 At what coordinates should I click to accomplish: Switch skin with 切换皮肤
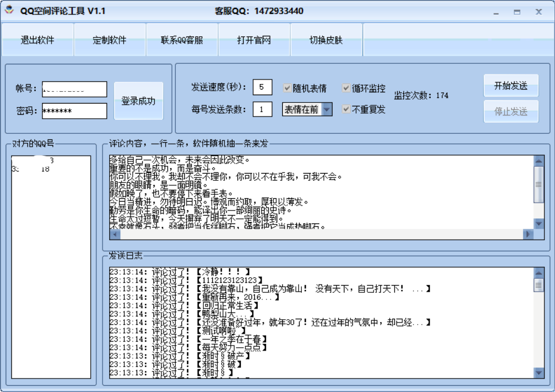click(x=327, y=40)
